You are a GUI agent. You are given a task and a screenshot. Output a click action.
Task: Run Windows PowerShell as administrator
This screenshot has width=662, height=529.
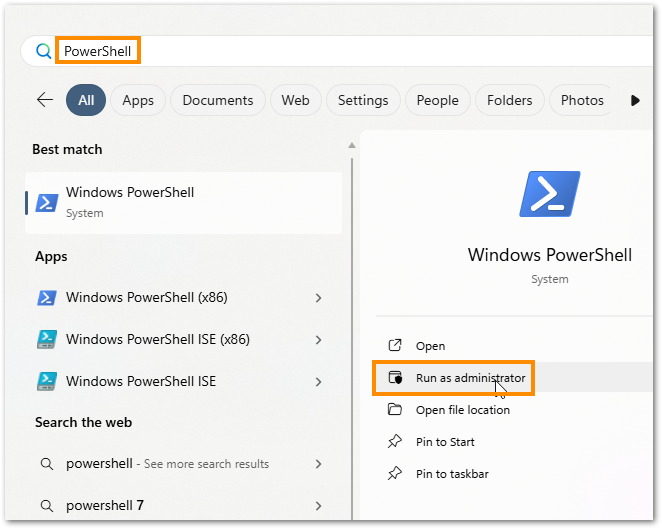470,378
